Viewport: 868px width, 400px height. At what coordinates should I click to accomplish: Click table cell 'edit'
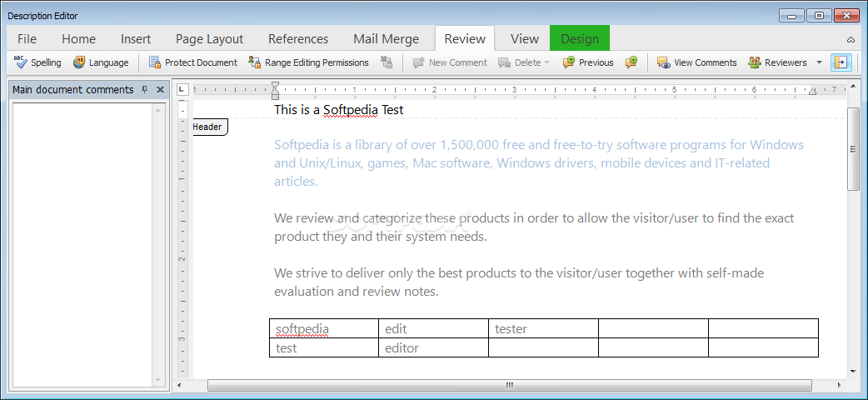click(x=433, y=328)
